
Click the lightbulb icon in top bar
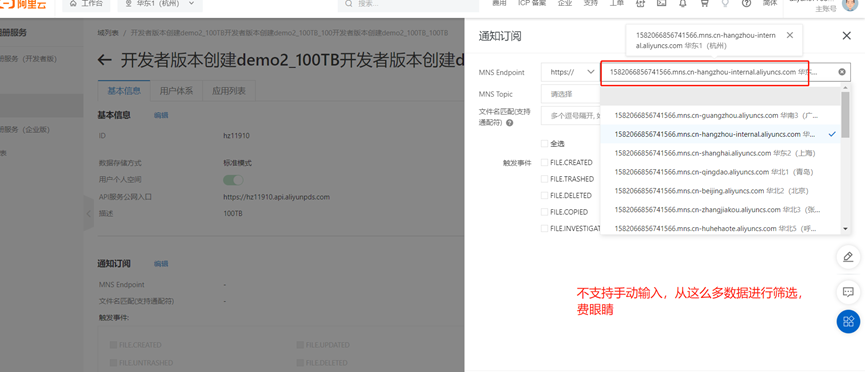point(725,3)
